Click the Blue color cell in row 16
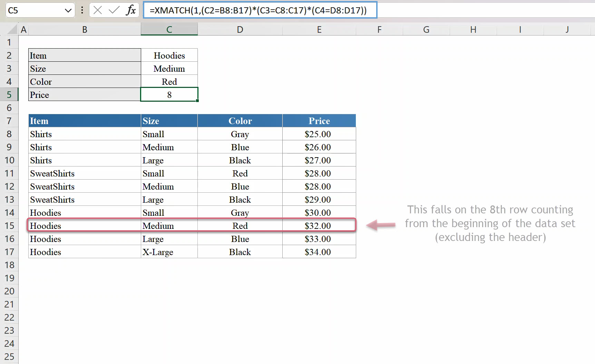The height and width of the screenshot is (364, 595). tap(240, 239)
